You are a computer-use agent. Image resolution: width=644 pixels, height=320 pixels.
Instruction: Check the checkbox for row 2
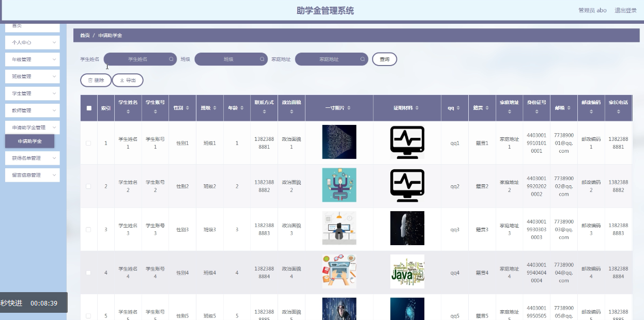click(88, 186)
